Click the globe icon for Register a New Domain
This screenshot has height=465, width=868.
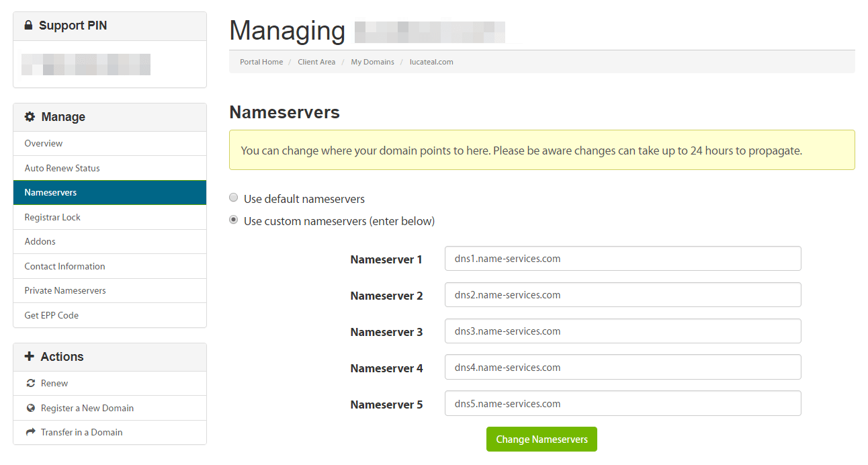(30, 408)
